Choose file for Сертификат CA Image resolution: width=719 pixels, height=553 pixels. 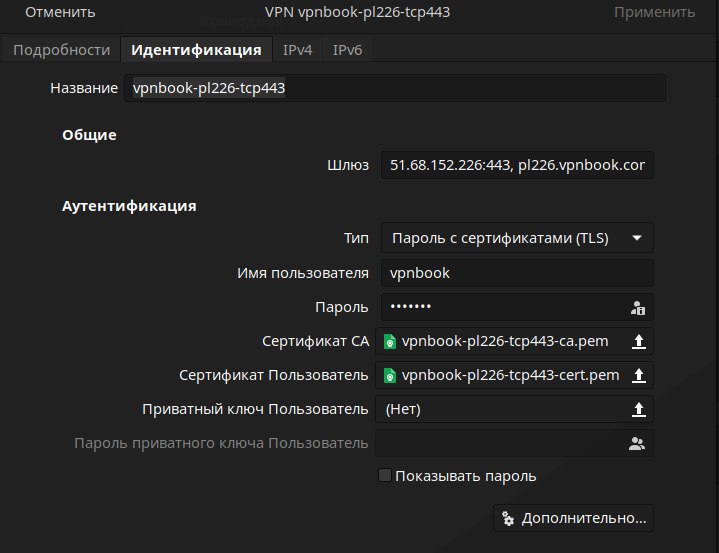pos(514,341)
